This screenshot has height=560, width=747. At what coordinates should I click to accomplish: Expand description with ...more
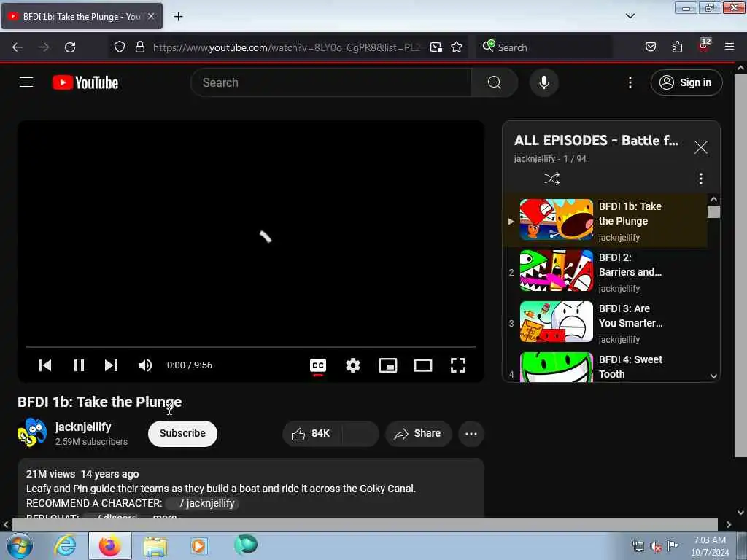click(x=165, y=517)
